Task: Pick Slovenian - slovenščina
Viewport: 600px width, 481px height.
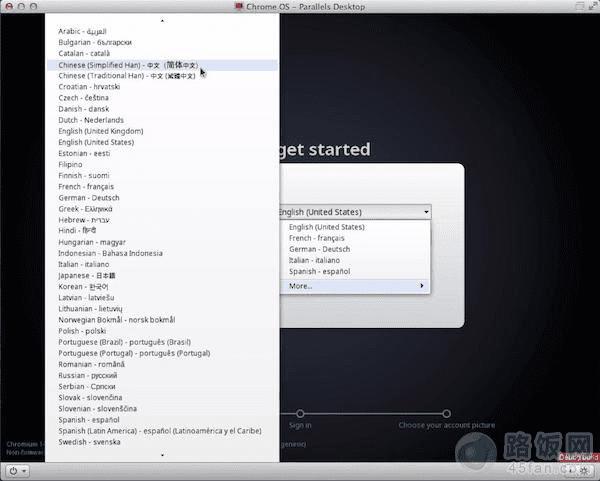Action: click(162, 409)
